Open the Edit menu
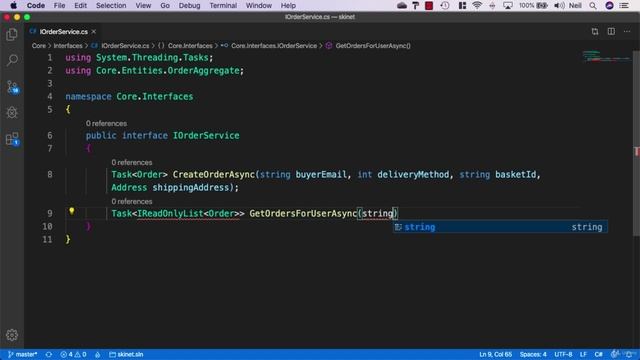 coord(80,5)
